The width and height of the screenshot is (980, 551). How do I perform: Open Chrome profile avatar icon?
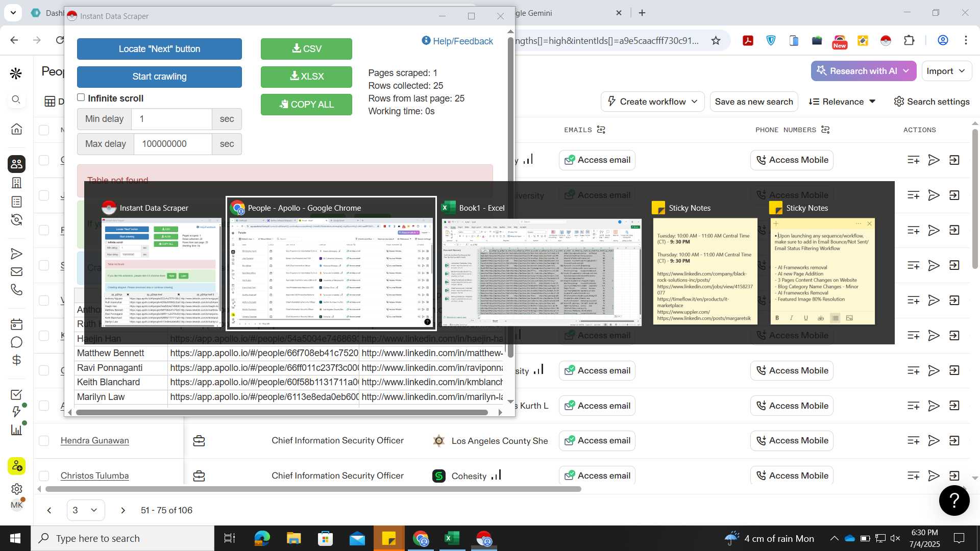coord(943,40)
